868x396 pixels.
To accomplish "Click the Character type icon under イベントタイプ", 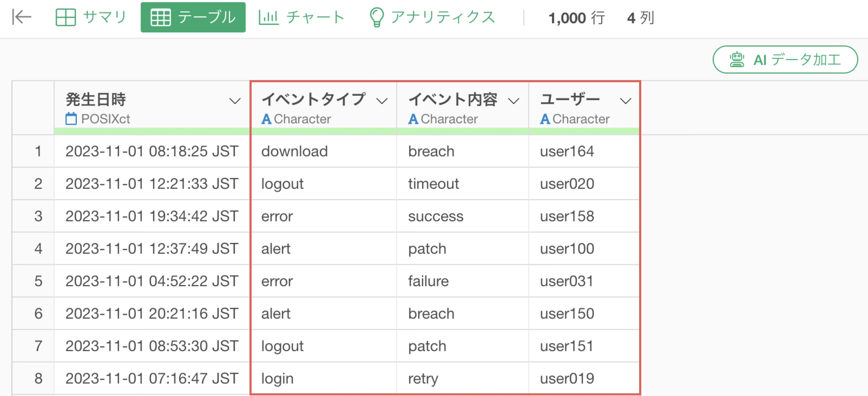I will coord(266,119).
